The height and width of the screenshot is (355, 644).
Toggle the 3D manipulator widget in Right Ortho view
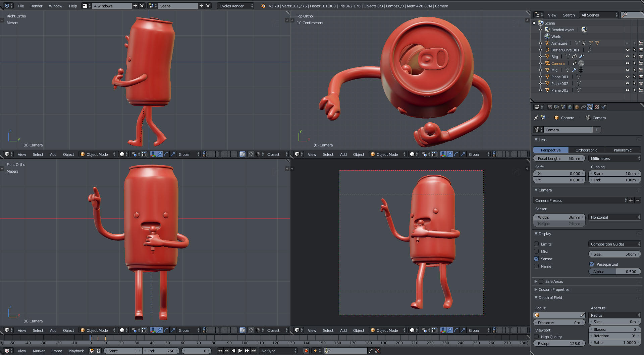153,154
